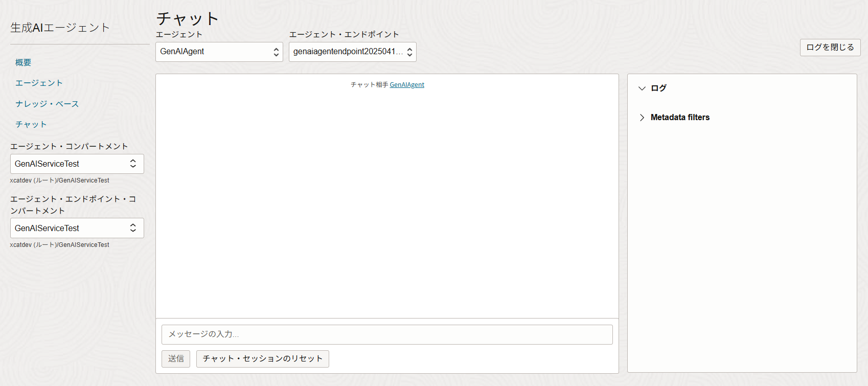Screen dimensions: 868x386
Task: Open the エージェント・エンドポイント・コンパートメント dropdown
Action: [x=77, y=228]
